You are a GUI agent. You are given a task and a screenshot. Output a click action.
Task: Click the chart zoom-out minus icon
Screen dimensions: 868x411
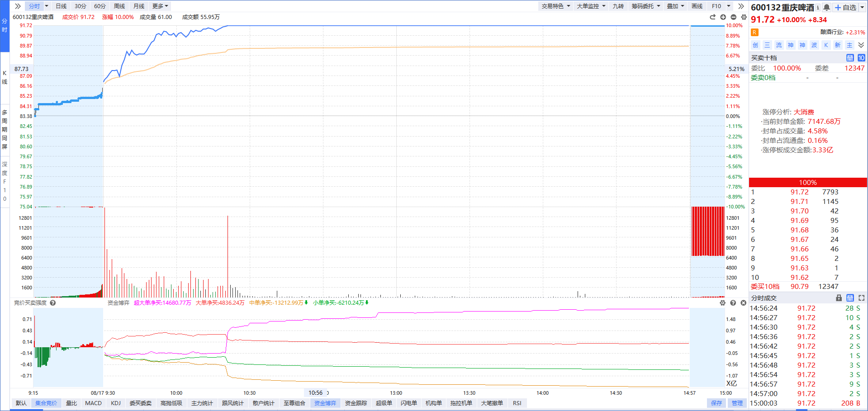733,17
